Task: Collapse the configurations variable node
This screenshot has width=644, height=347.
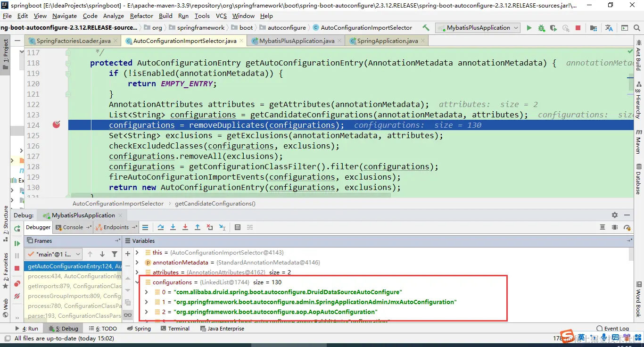Action: coord(137,282)
